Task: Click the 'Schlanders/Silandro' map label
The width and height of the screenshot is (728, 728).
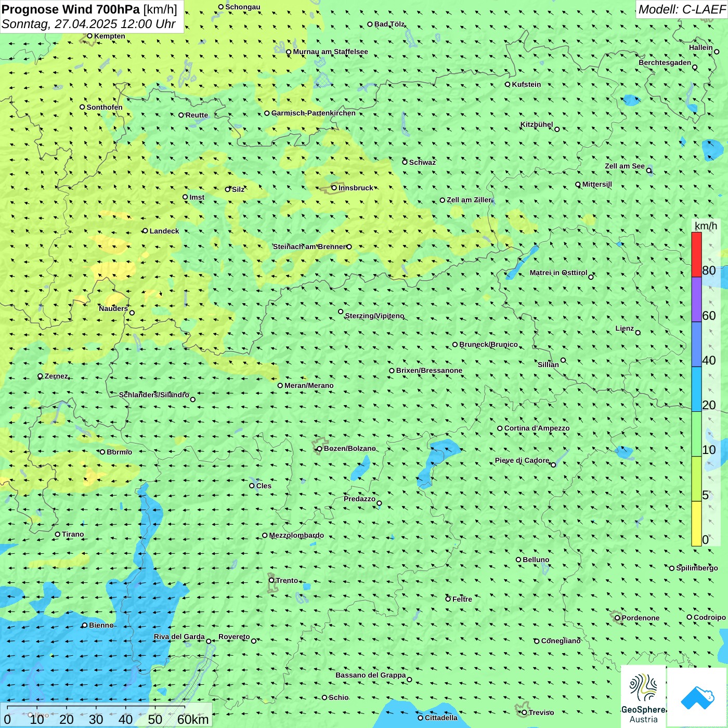Action: pos(154,395)
